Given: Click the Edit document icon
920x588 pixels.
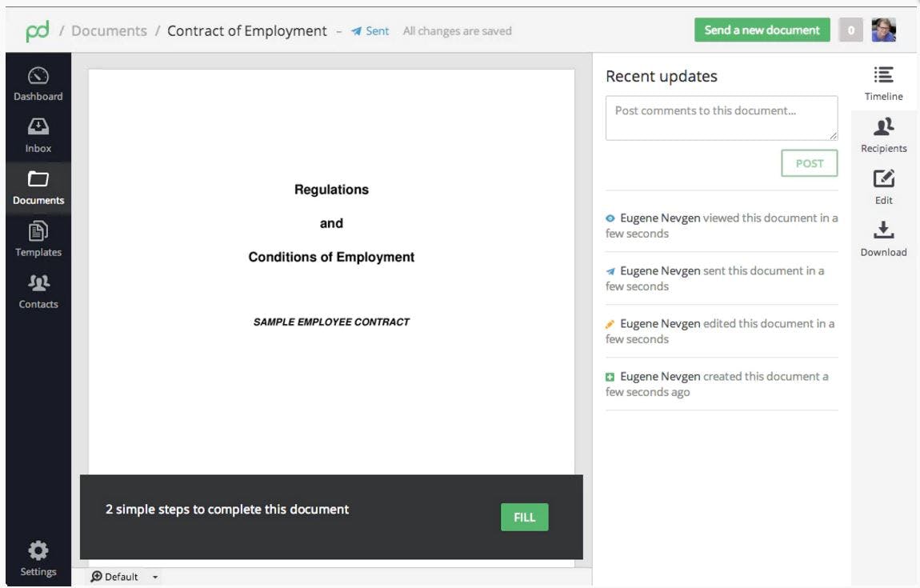Looking at the screenshot, I should 884,187.
